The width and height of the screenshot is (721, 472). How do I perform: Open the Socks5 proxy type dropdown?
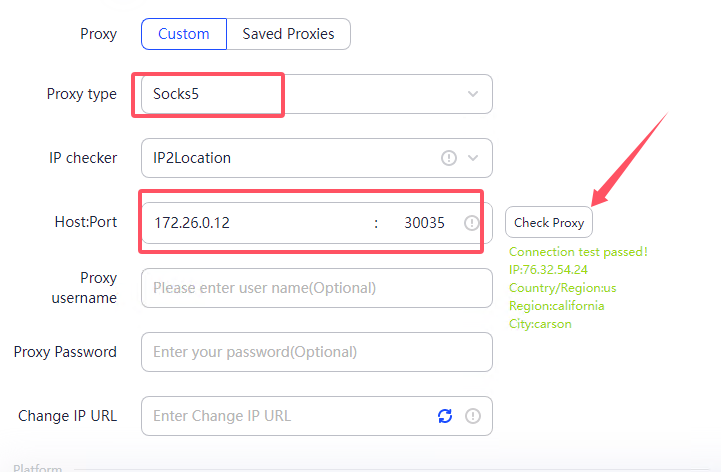point(300,94)
